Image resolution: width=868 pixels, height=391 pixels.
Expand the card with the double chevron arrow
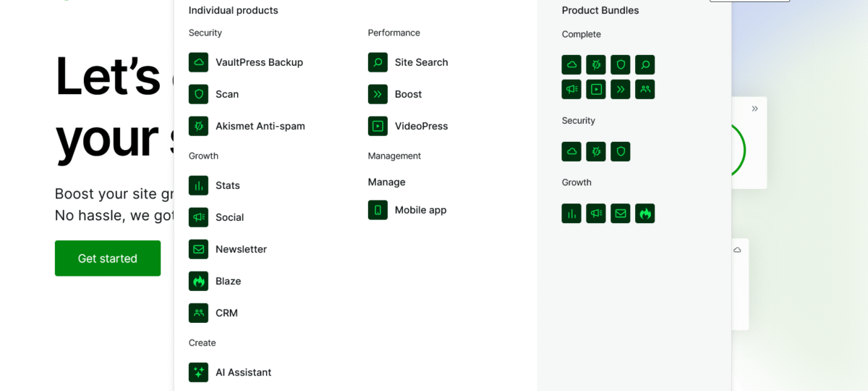(754, 109)
